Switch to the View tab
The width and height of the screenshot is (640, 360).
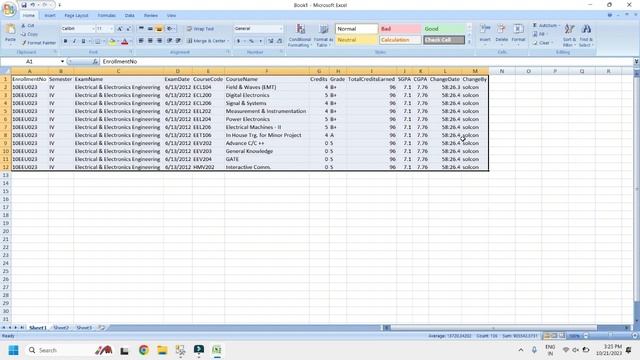coord(171,16)
